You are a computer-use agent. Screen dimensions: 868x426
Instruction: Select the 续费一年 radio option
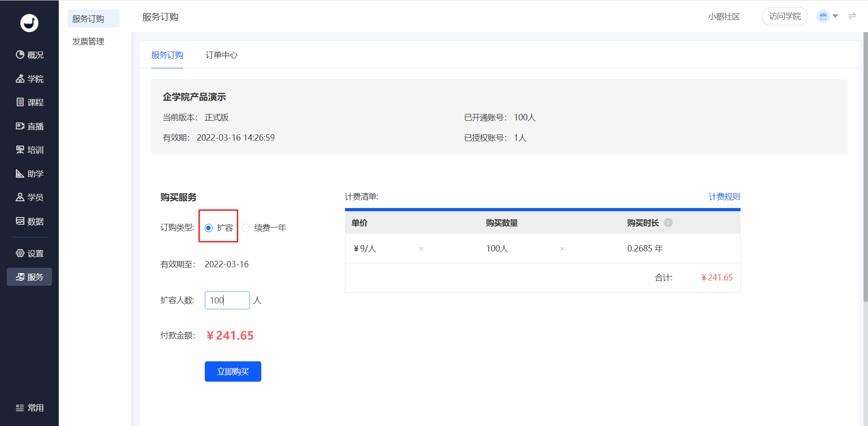tap(246, 228)
